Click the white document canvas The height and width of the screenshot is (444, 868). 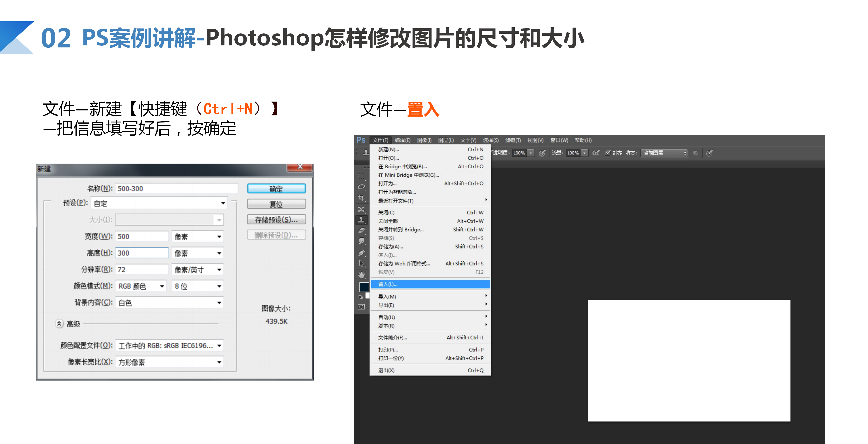(689, 360)
